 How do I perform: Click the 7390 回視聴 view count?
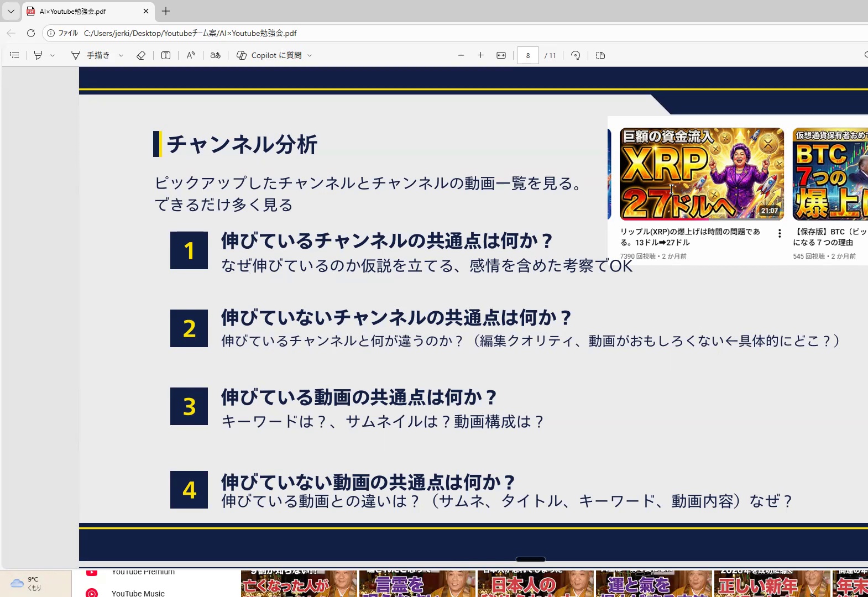click(x=637, y=256)
